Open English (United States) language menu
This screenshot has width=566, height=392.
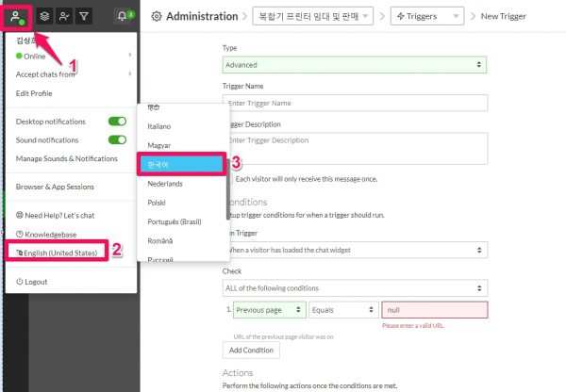(x=57, y=253)
